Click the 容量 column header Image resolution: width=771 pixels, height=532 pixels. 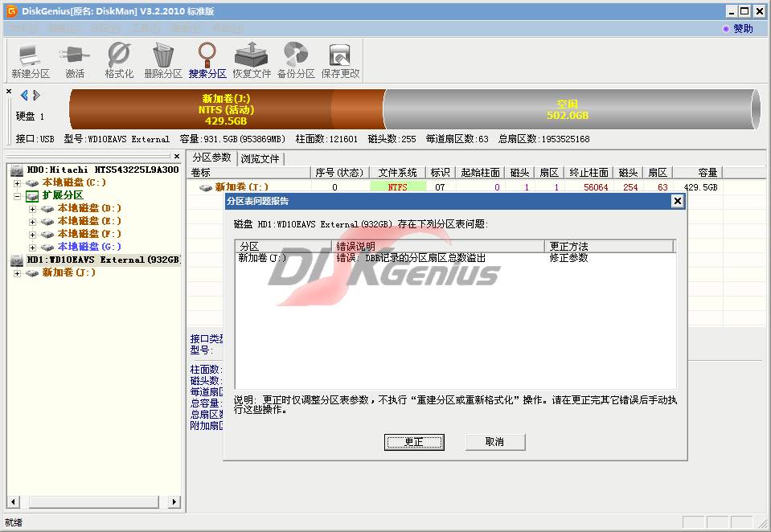coord(698,173)
